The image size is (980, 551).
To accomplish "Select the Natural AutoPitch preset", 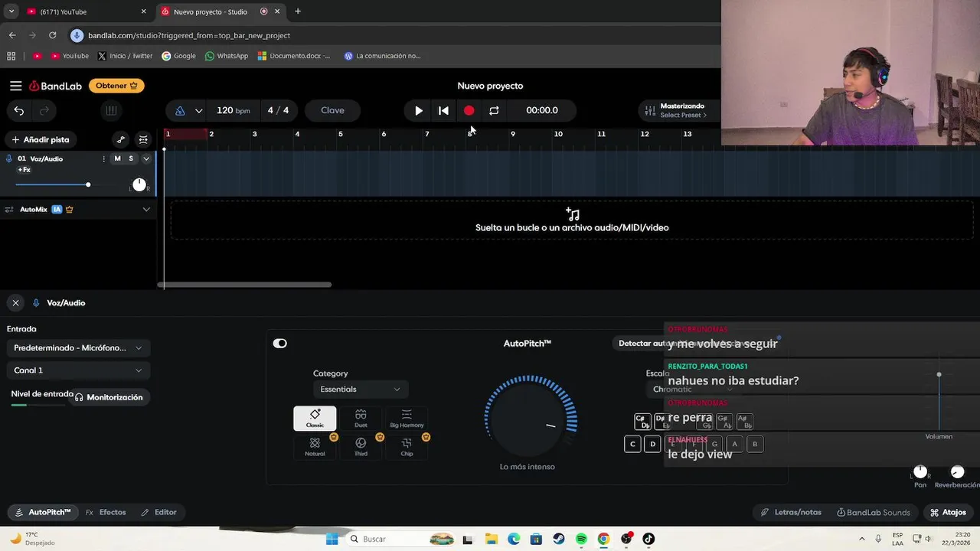I will pyautogui.click(x=315, y=447).
